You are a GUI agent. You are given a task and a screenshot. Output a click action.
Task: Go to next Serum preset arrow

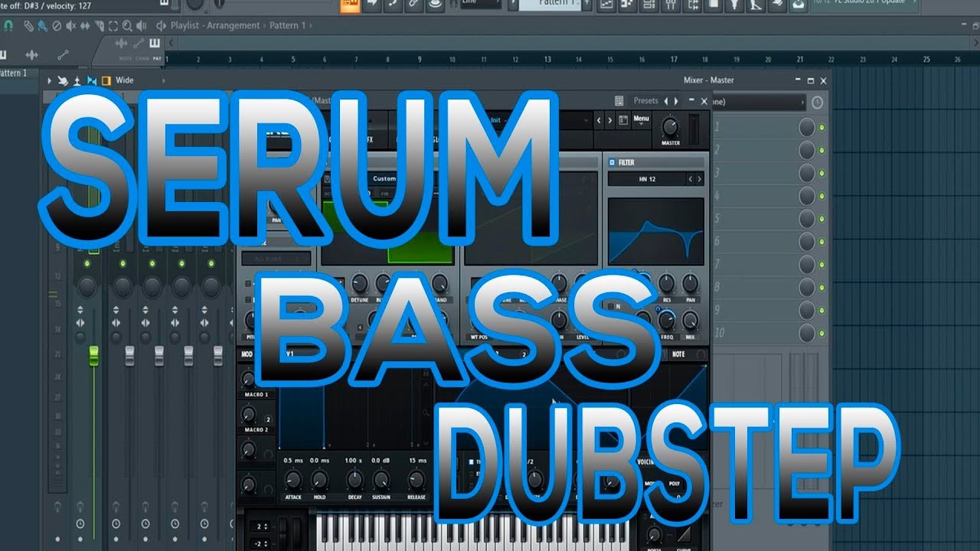coord(610,120)
